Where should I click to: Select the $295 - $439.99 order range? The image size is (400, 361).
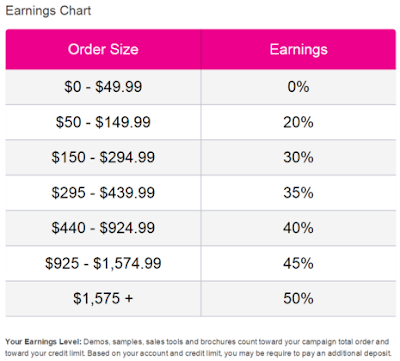pyautogui.click(x=103, y=193)
